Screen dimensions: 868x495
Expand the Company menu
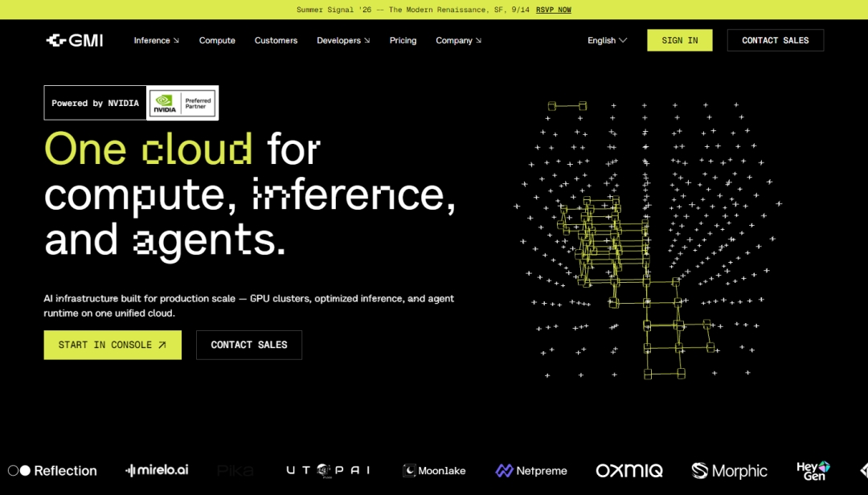[458, 40]
